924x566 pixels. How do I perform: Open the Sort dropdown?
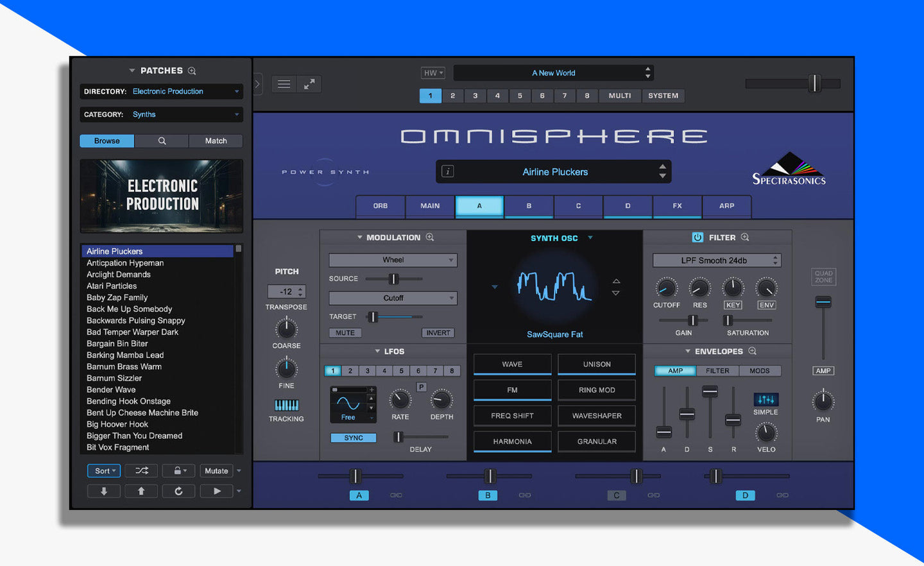click(x=104, y=471)
